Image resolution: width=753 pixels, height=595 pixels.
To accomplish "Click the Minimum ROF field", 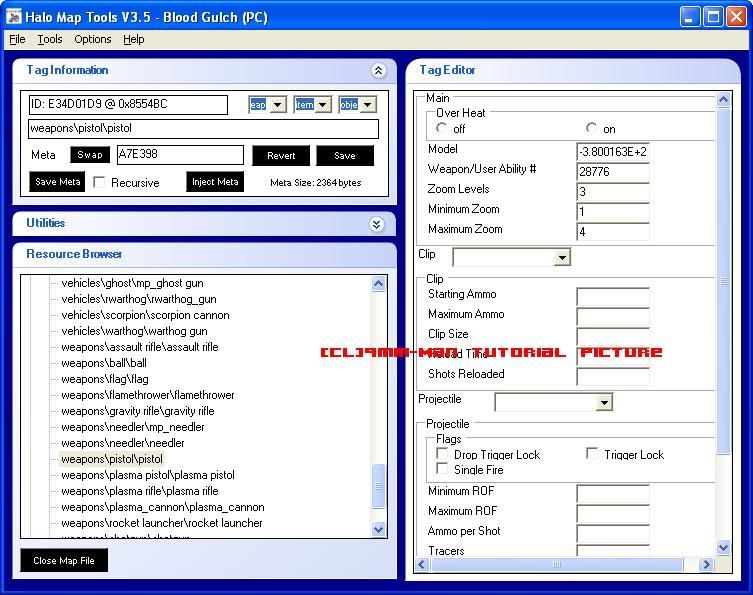I will (613, 494).
